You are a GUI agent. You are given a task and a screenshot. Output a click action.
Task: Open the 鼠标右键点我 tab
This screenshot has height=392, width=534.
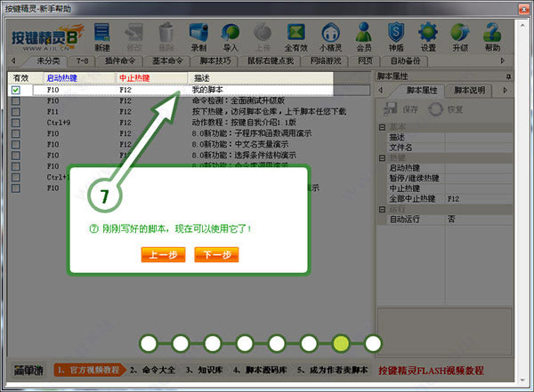tap(271, 61)
